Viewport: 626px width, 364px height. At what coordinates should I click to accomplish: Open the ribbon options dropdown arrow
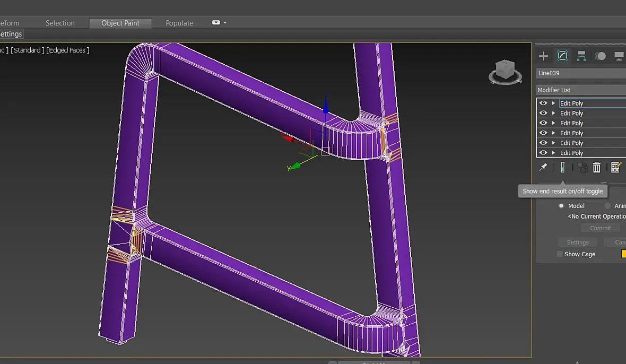coord(225,23)
